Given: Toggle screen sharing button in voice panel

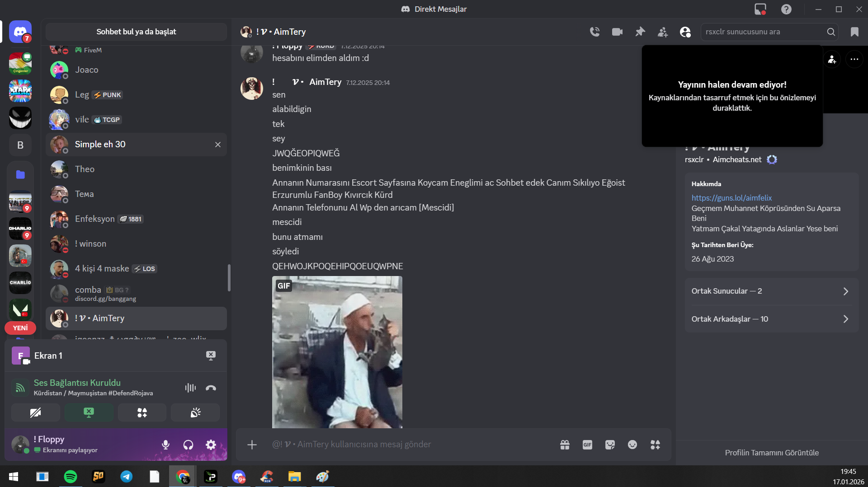Looking at the screenshot, I should tap(89, 412).
